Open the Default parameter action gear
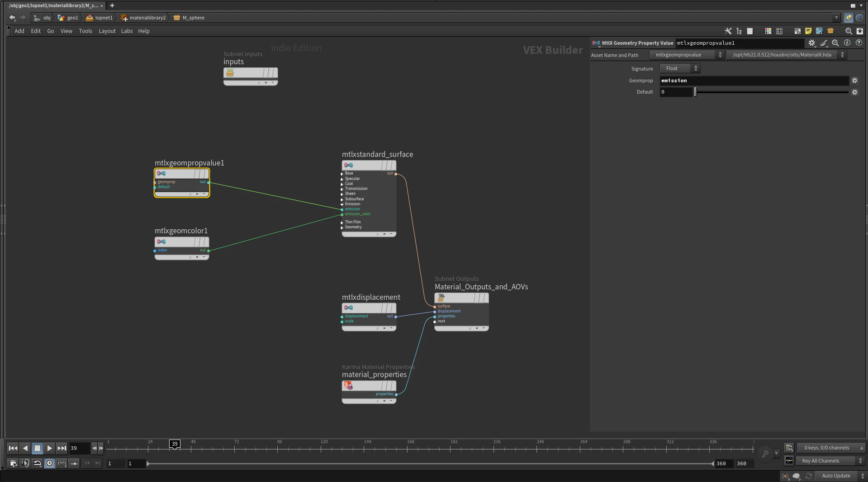This screenshot has height=482, width=868. (855, 92)
